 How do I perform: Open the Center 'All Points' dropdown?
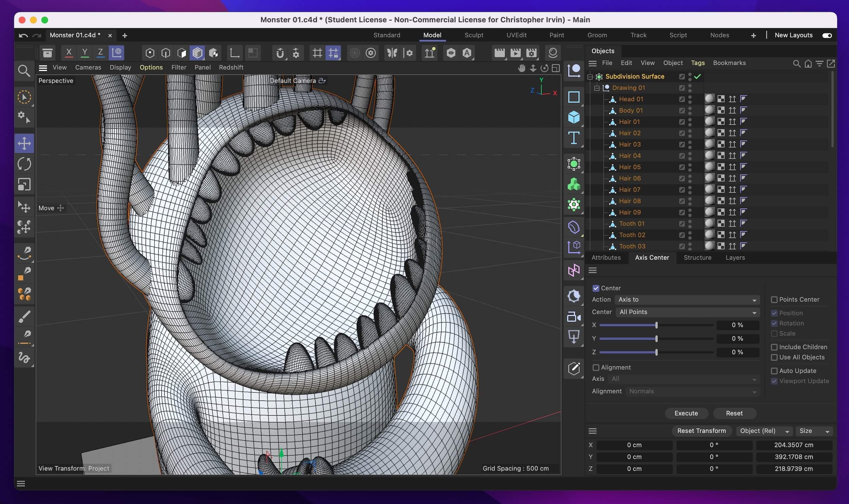(688, 312)
